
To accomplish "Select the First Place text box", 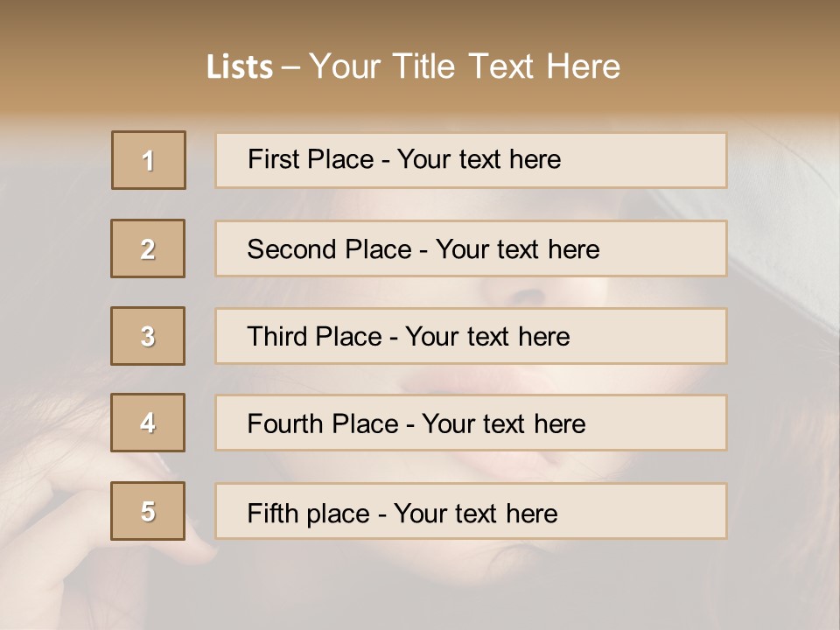I will [471, 160].
